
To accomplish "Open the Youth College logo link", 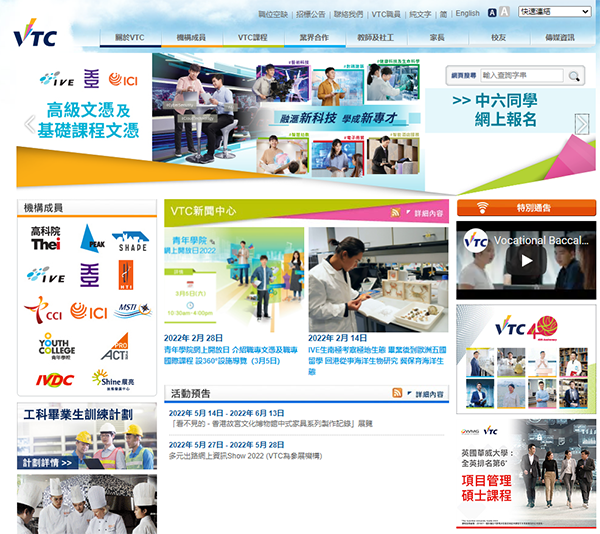I will tap(56, 346).
